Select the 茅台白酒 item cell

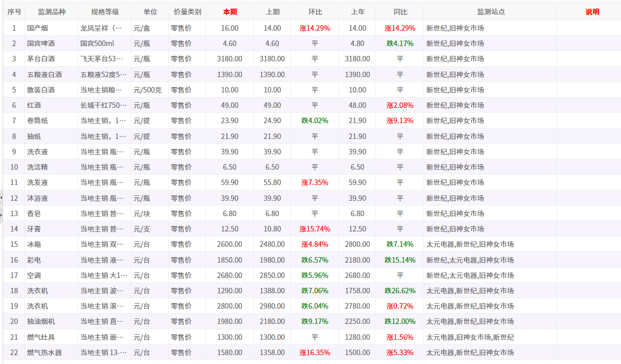51,59
